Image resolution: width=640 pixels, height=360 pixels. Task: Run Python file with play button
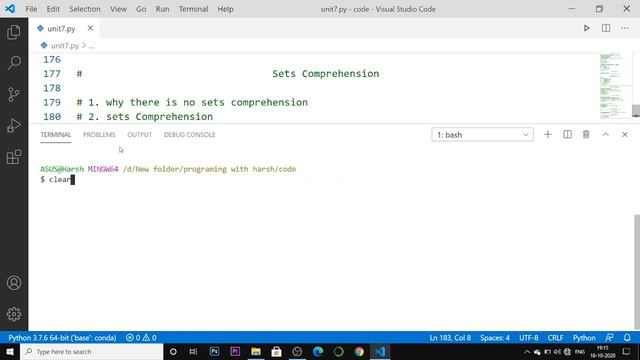(587, 28)
